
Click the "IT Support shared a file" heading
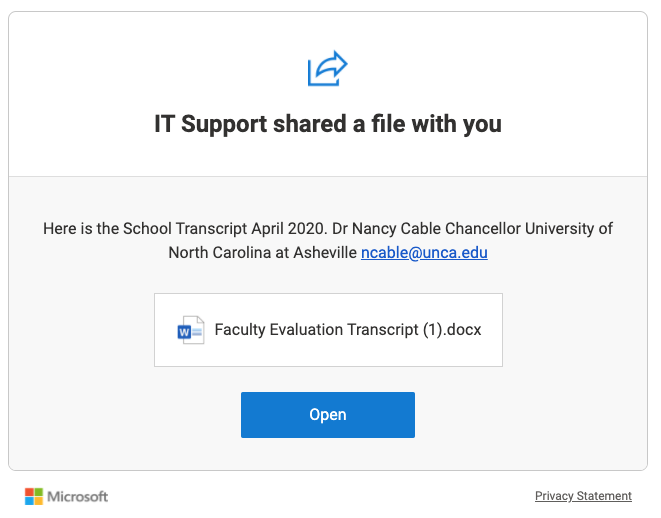pos(327,125)
